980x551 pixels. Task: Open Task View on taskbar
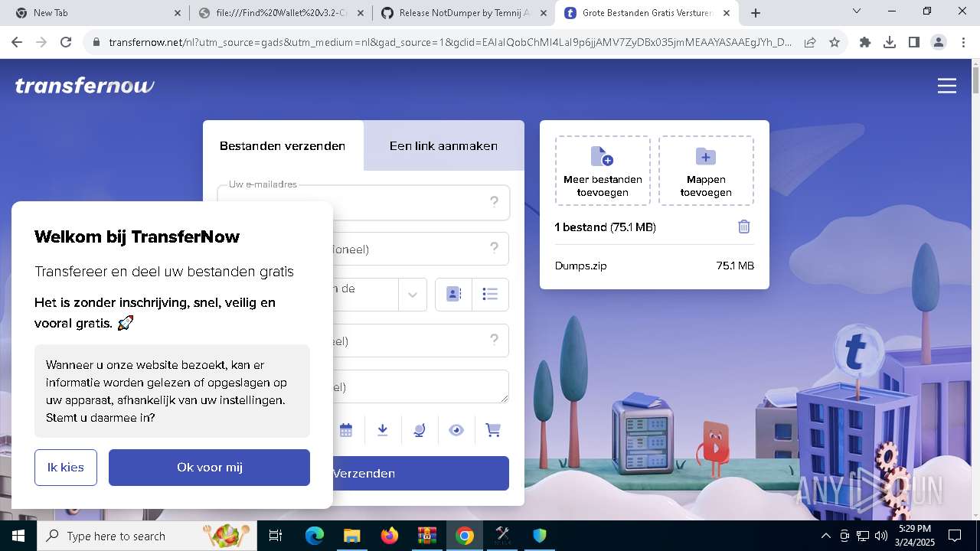pos(276,536)
